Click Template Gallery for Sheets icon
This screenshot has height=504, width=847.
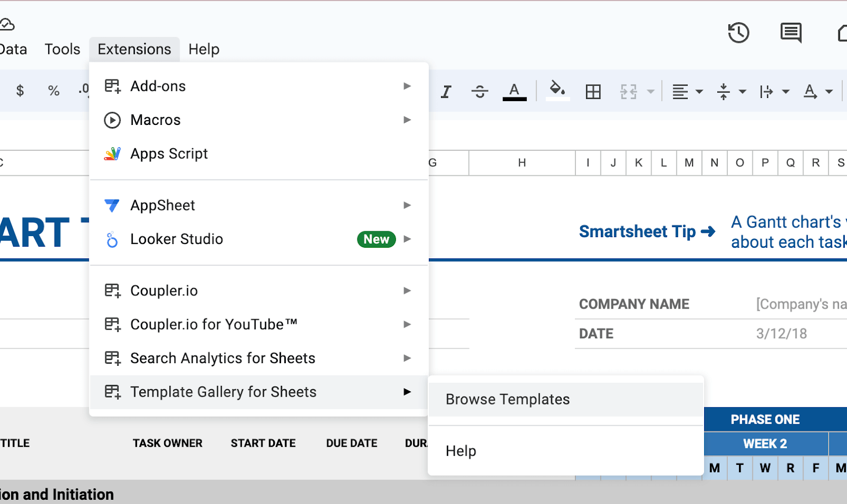coord(112,392)
